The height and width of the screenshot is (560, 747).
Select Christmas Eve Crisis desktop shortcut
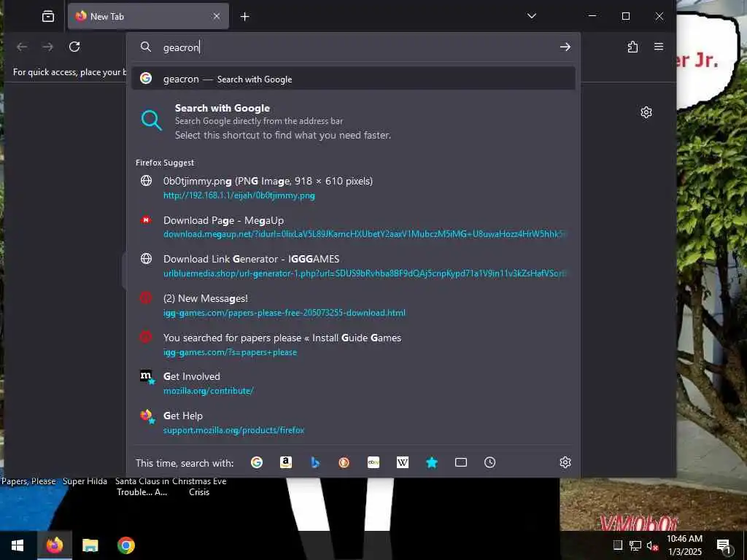coord(199,486)
